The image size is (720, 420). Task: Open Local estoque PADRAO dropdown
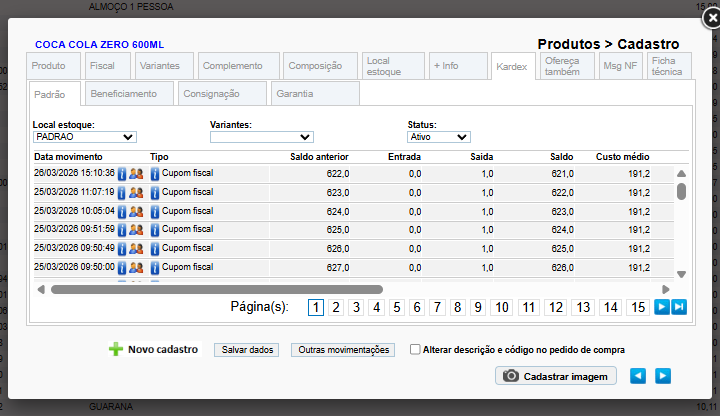point(85,137)
